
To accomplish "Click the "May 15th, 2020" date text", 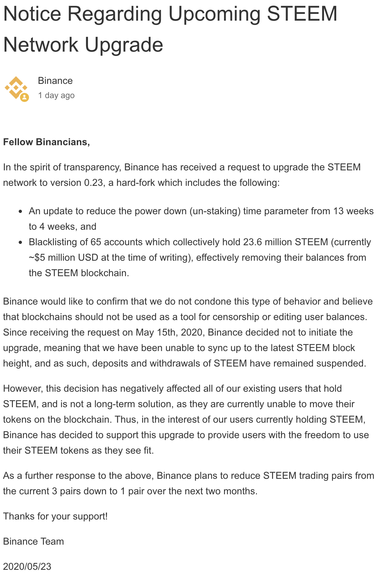I will 169,332.
